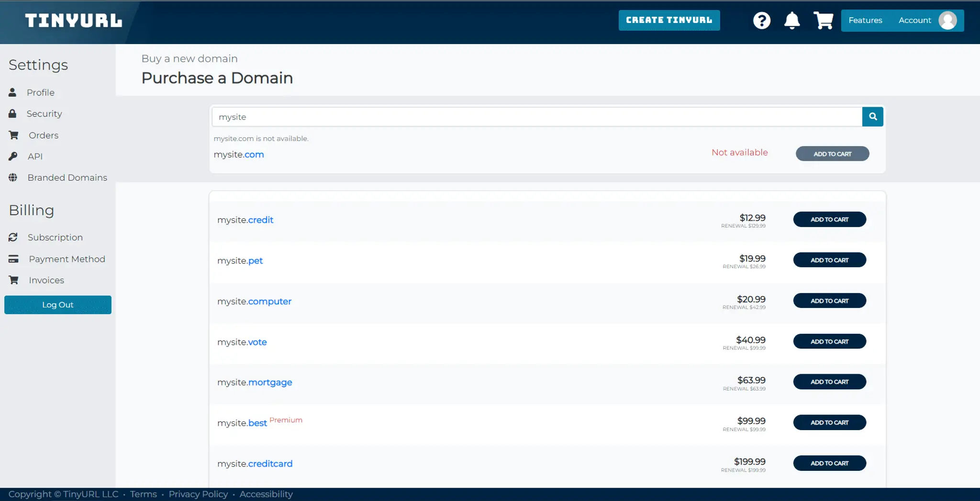Viewport: 980px width, 501px height.
Task: Open the help question mark icon
Action: (761, 21)
